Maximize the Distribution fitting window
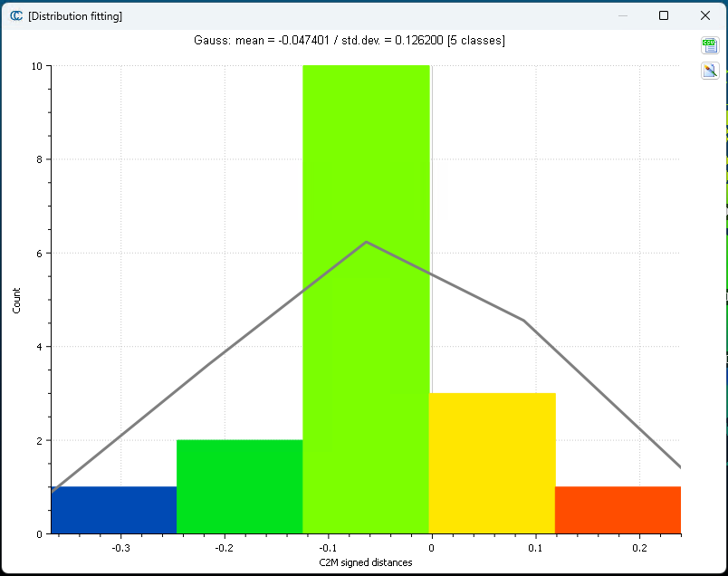Image resolution: width=728 pixels, height=576 pixels. click(x=664, y=15)
